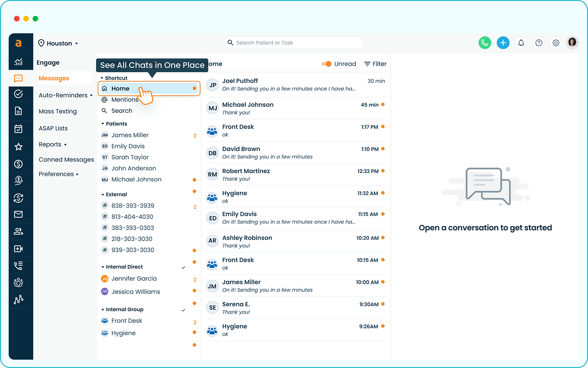
Task: Collapse the Patients section
Action: (x=103, y=124)
